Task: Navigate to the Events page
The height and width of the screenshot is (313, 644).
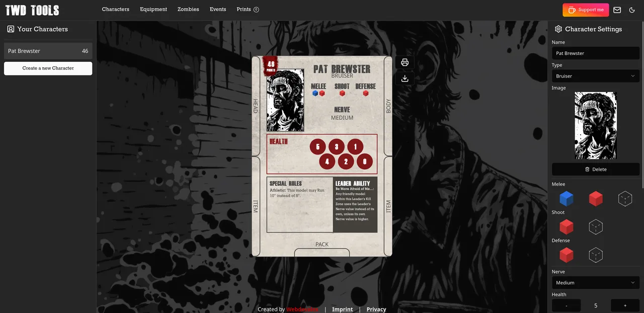Action: point(218,10)
